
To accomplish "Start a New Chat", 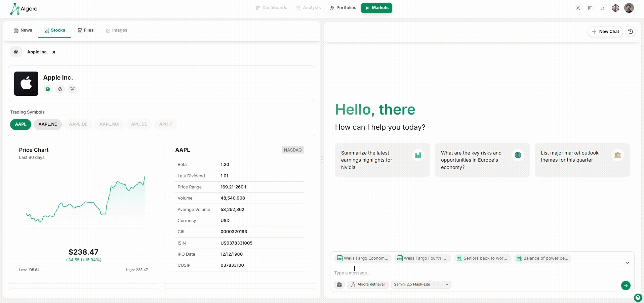I will point(605,32).
